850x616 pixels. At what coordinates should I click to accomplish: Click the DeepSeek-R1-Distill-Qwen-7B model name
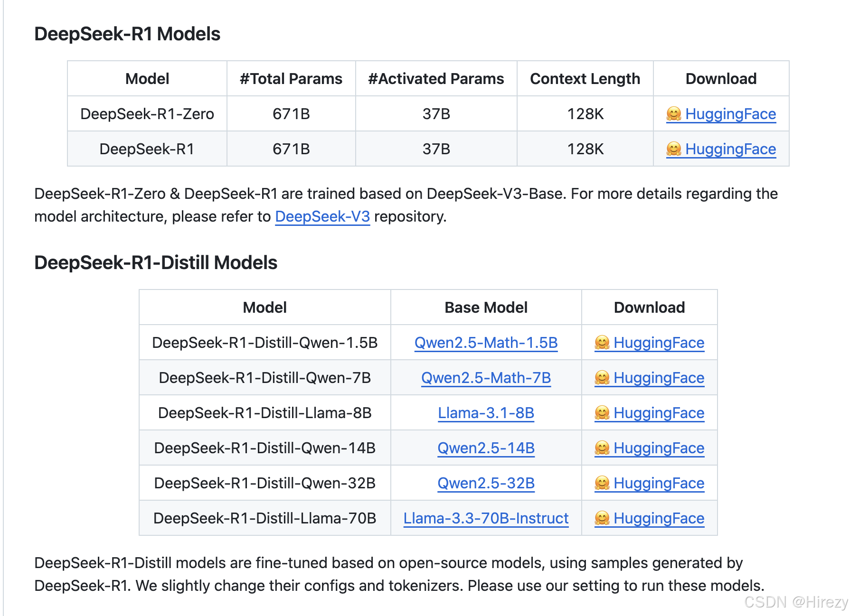click(265, 378)
